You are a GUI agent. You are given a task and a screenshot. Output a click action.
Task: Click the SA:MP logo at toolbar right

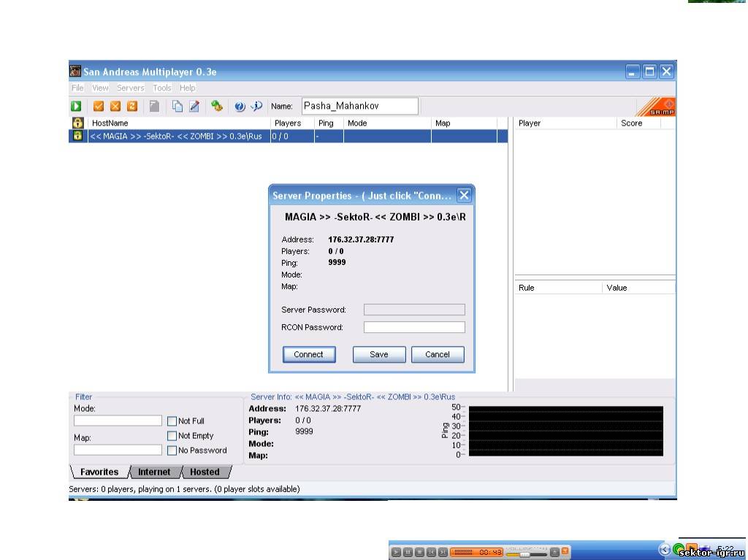(x=656, y=107)
